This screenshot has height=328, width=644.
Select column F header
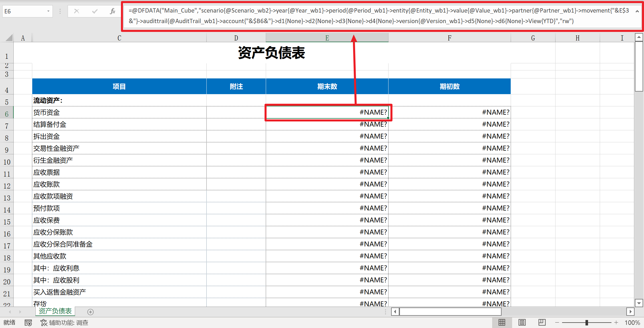click(x=449, y=38)
